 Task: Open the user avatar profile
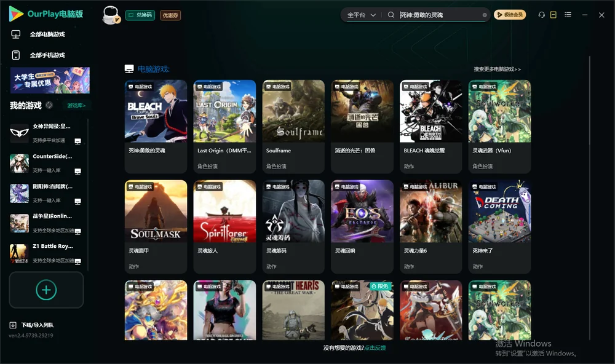111,15
